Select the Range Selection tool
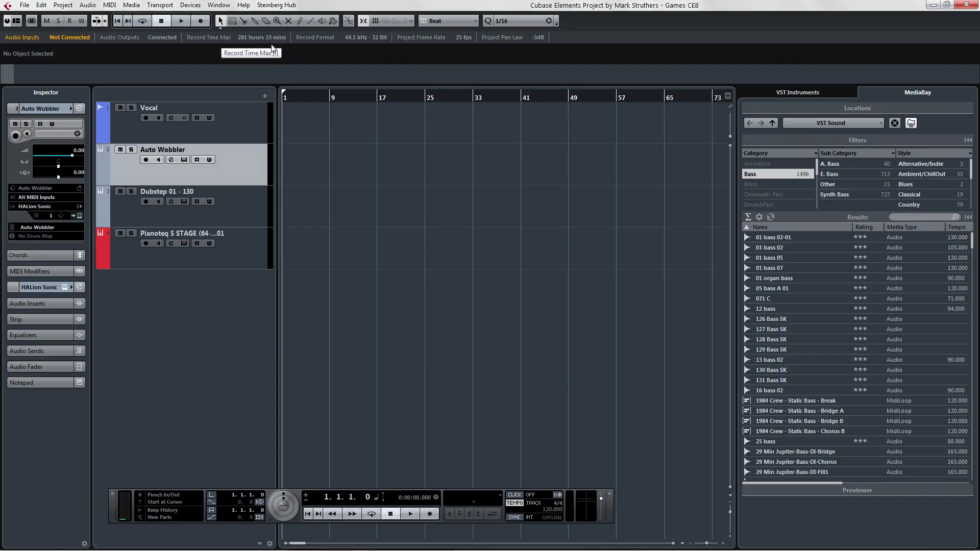980x551 pixels. click(232, 21)
